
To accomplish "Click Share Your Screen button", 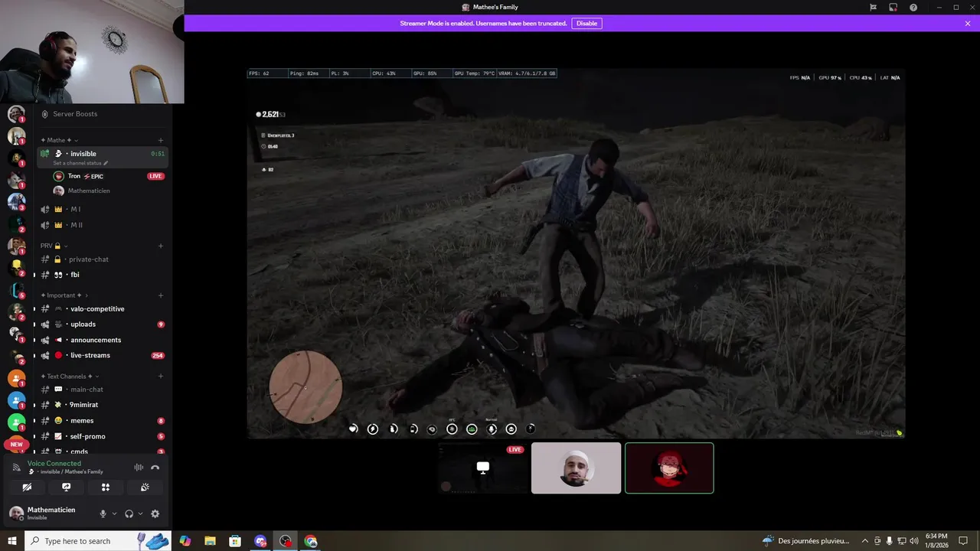I will [x=66, y=487].
